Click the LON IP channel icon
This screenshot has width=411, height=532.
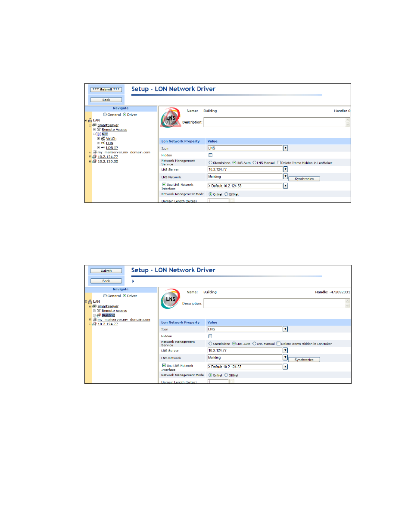(103, 148)
